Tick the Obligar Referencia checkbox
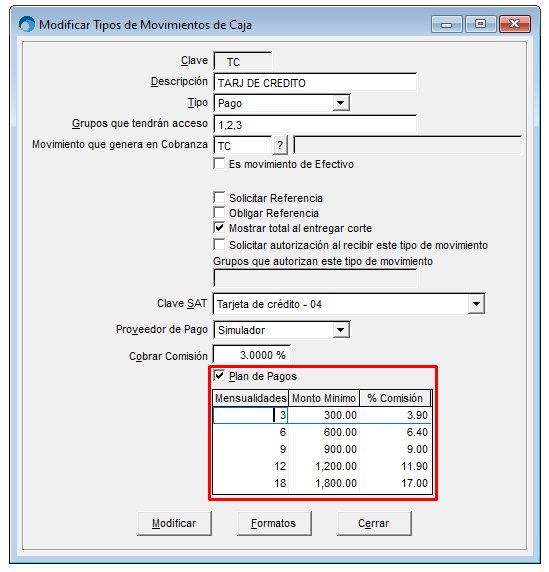549x572 pixels. coord(219,212)
